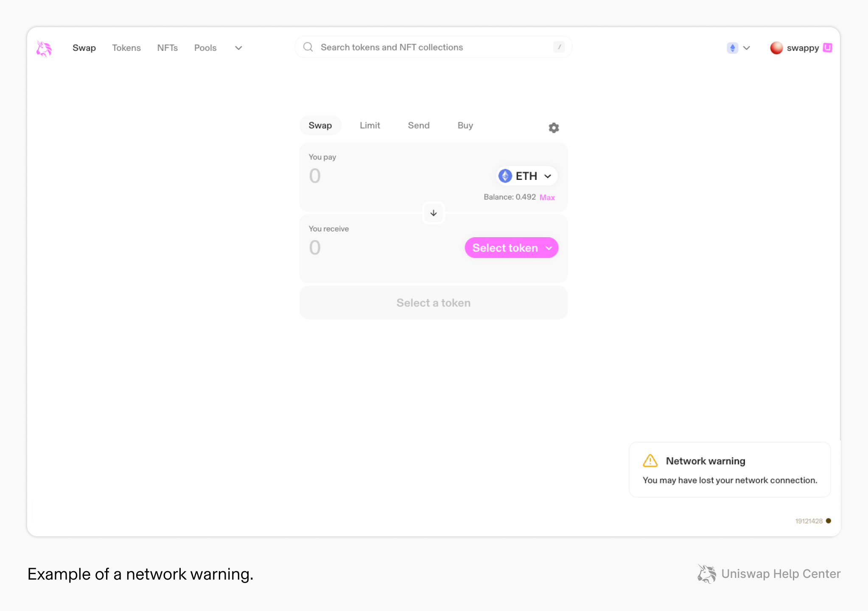Click the swappy account avatar

point(777,48)
